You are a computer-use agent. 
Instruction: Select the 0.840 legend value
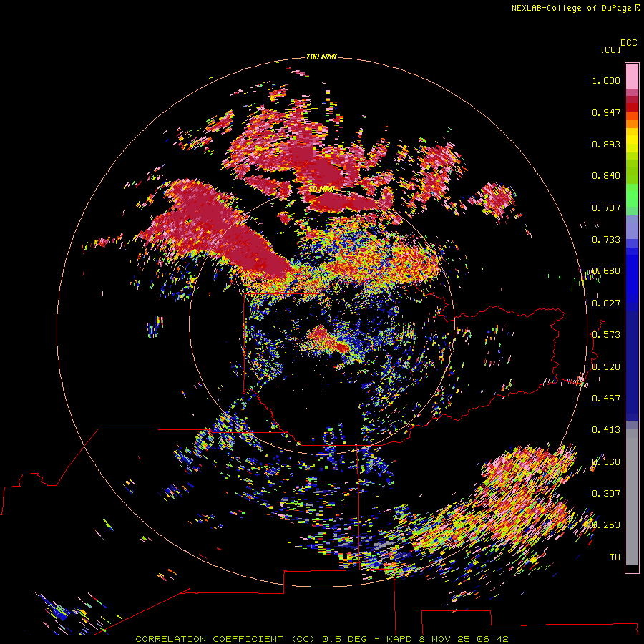606,176
